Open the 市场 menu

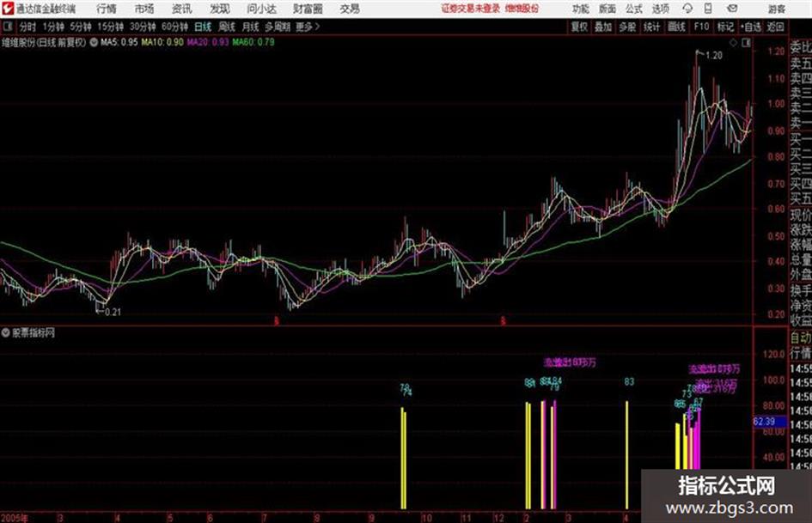pos(144,9)
